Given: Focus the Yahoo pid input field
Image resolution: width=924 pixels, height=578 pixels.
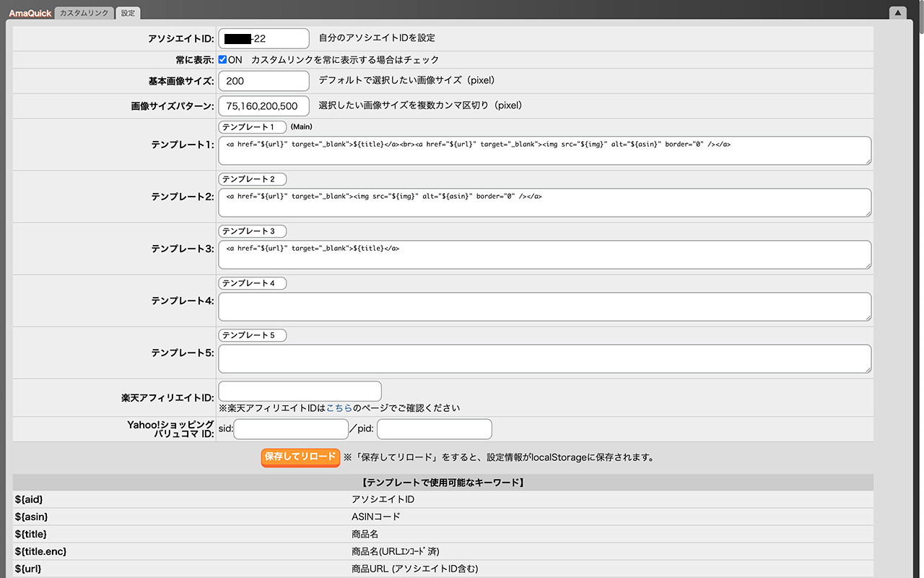Looking at the screenshot, I should (434, 429).
